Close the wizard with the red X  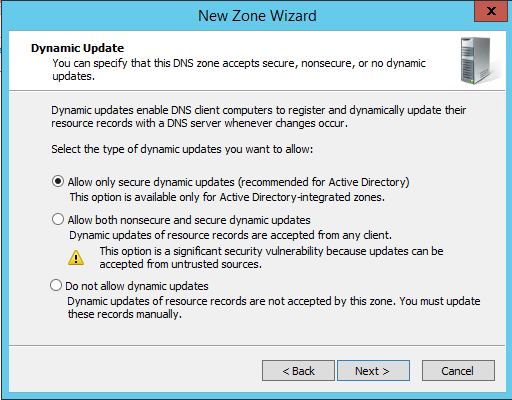click(x=491, y=11)
